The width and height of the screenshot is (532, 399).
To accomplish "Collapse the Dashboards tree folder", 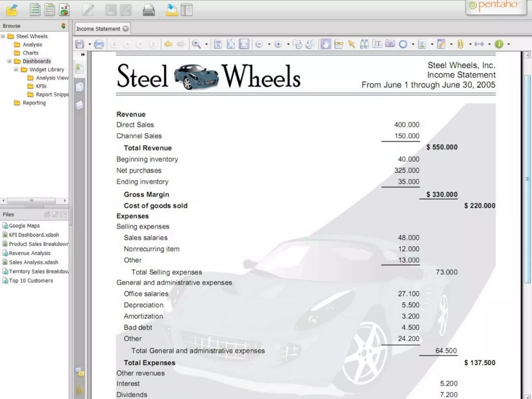I will coord(9,61).
